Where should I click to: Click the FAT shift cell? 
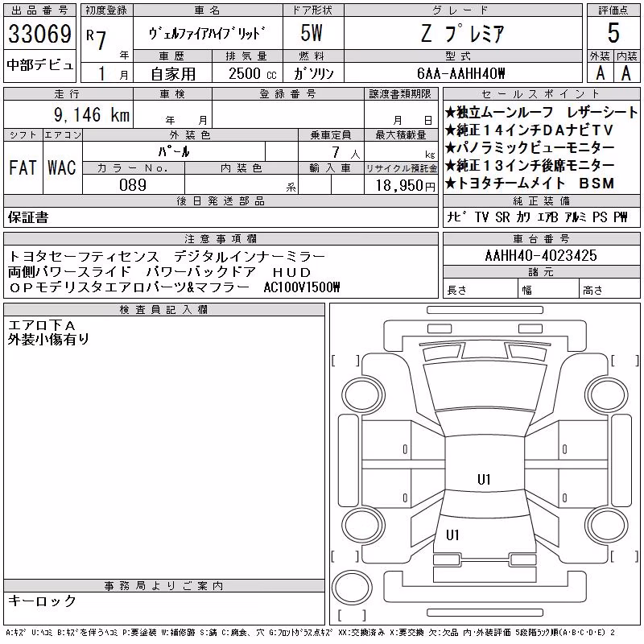click(x=23, y=167)
